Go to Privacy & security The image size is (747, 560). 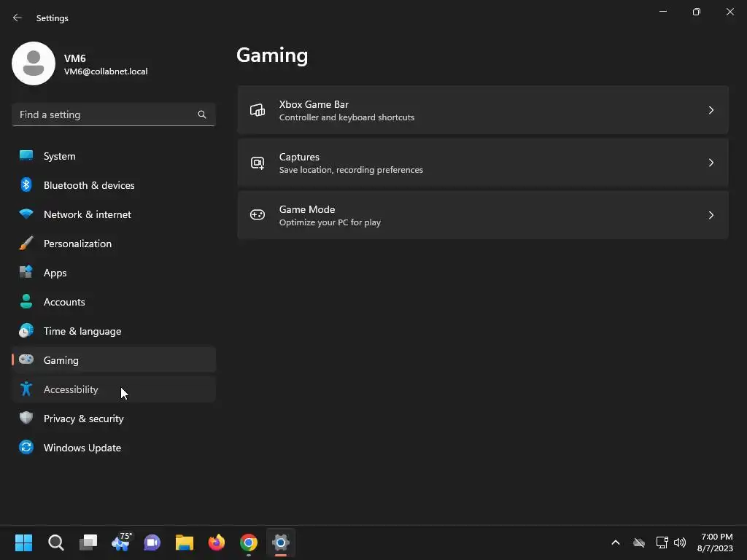[114, 418]
